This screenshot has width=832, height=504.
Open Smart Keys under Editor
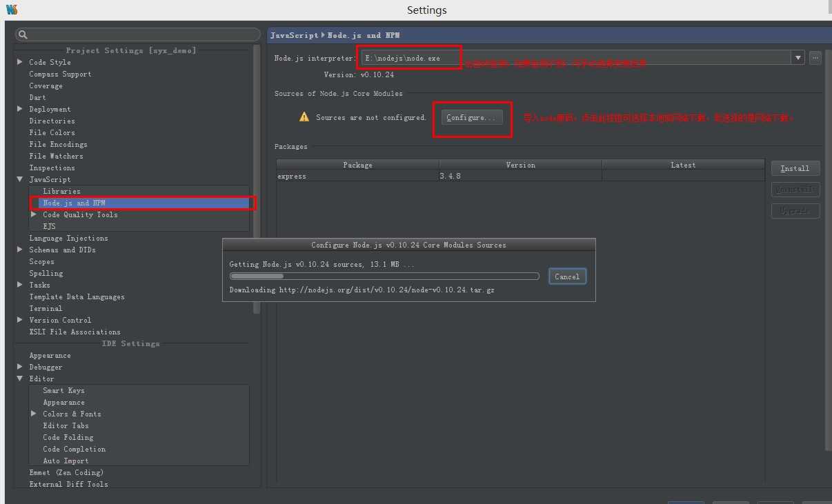63,390
